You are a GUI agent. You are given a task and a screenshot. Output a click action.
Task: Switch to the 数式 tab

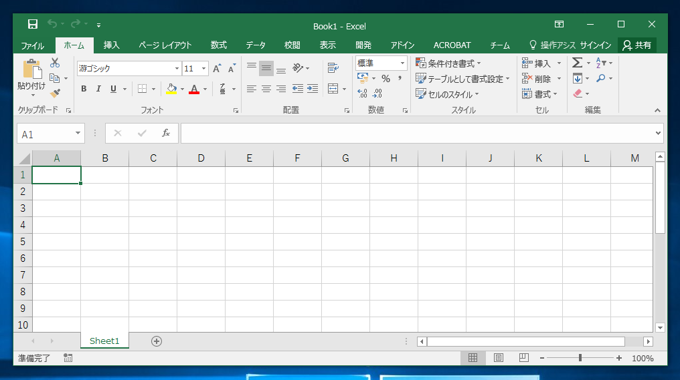click(219, 45)
